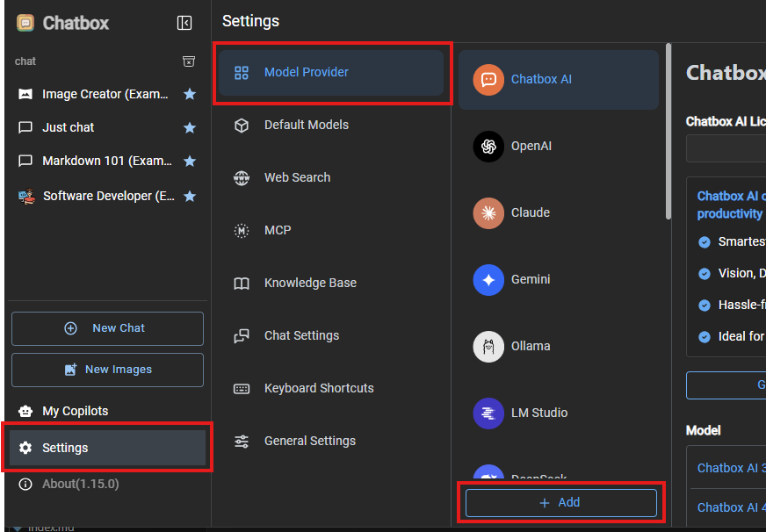The height and width of the screenshot is (532, 766).
Task: Open My Copilots
Action: pyautogui.click(x=107, y=411)
